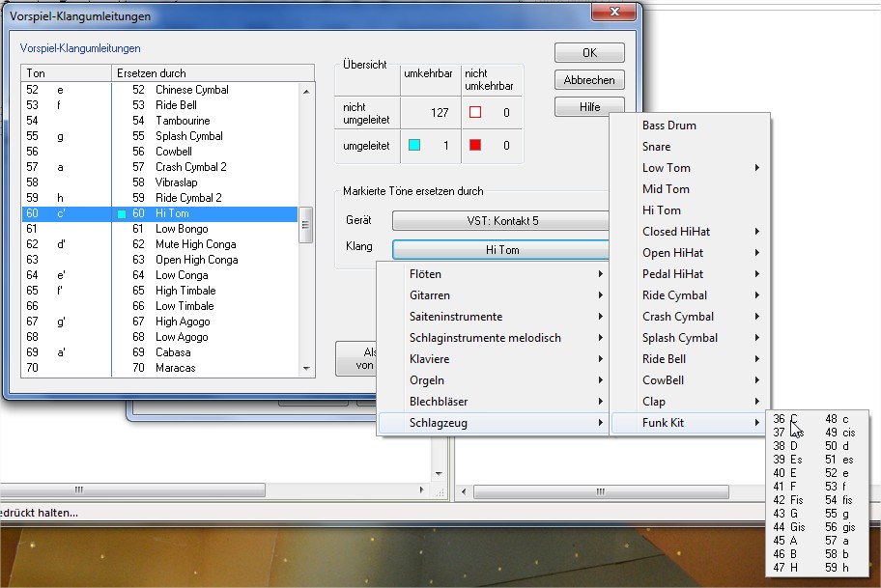Open the Gerät dropdown VST: Kontakt 5
Image resolution: width=881 pixels, height=588 pixels.
(500, 221)
